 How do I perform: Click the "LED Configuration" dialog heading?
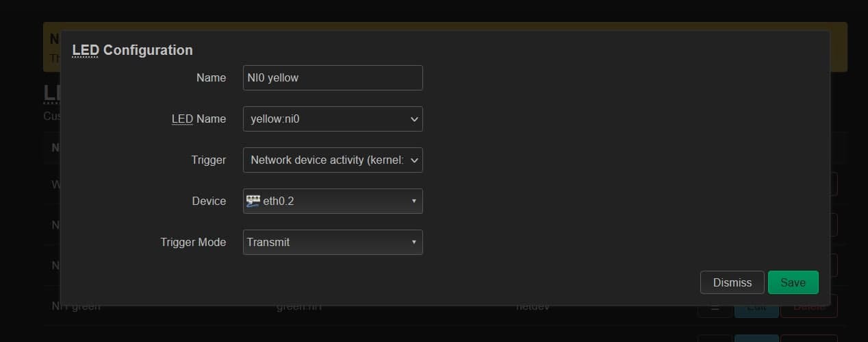(x=132, y=50)
